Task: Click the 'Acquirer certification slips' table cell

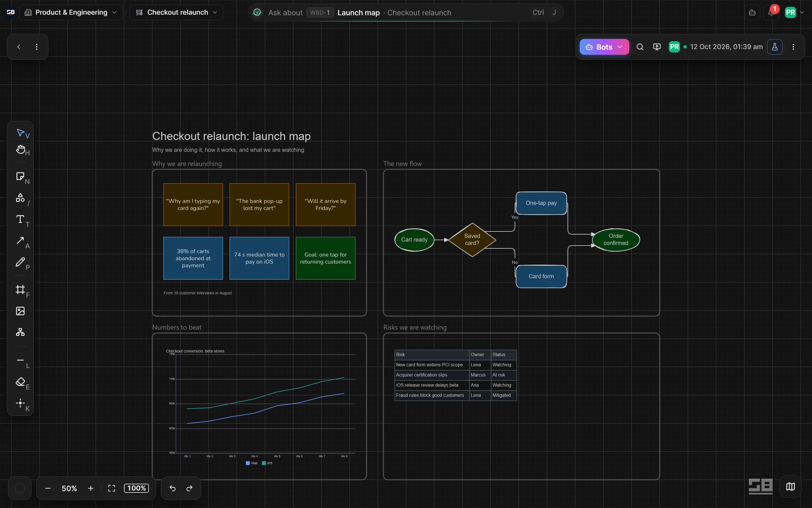Action: point(432,375)
